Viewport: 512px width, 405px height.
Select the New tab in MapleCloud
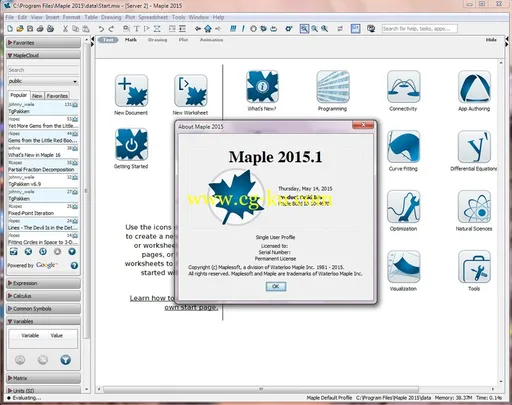click(37, 96)
